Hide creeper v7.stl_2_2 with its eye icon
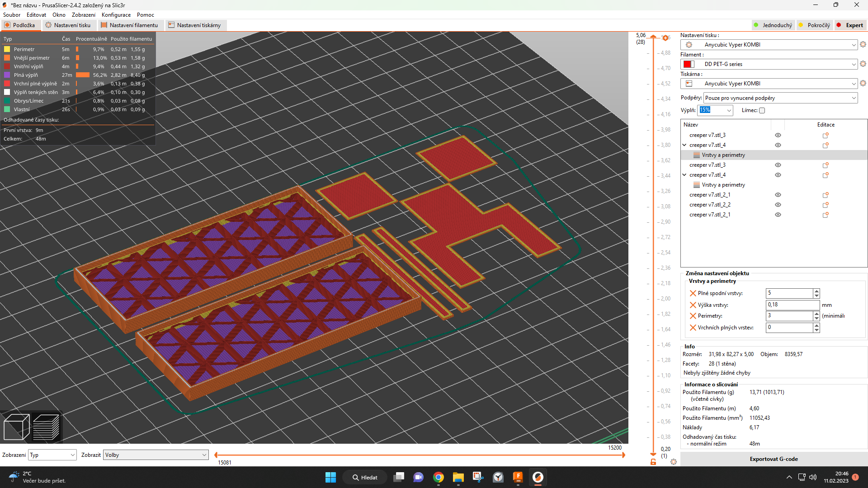Image resolution: width=868 pixels, height=488 pixels. click(778, 205)
